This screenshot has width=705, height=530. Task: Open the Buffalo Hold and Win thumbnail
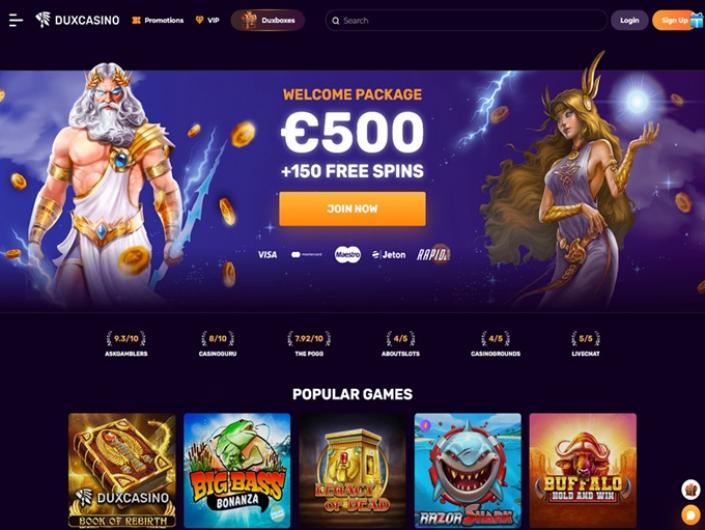[583, 470]
